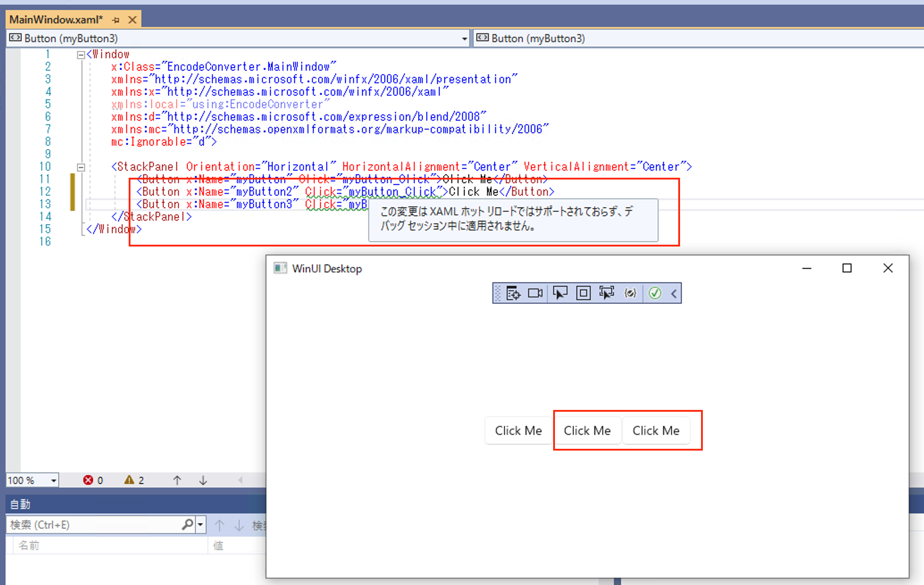924x585 pixels.
Task: Click the red error count indicator
Action: (92, 480)
